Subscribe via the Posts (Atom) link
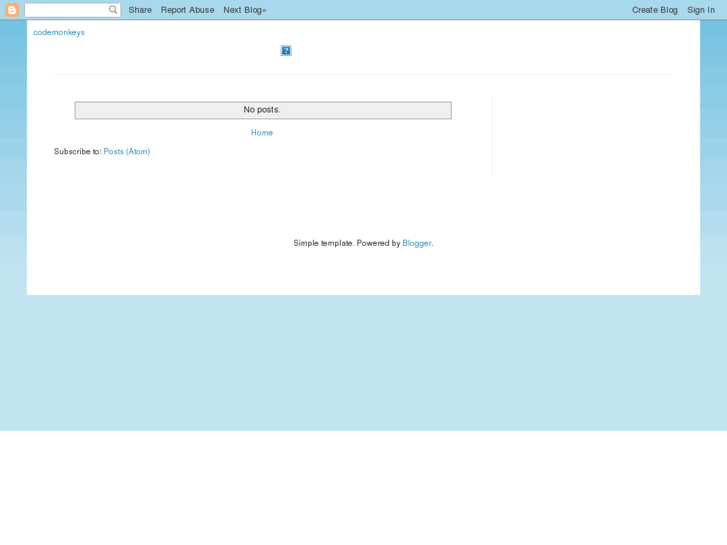 (127, 152)
